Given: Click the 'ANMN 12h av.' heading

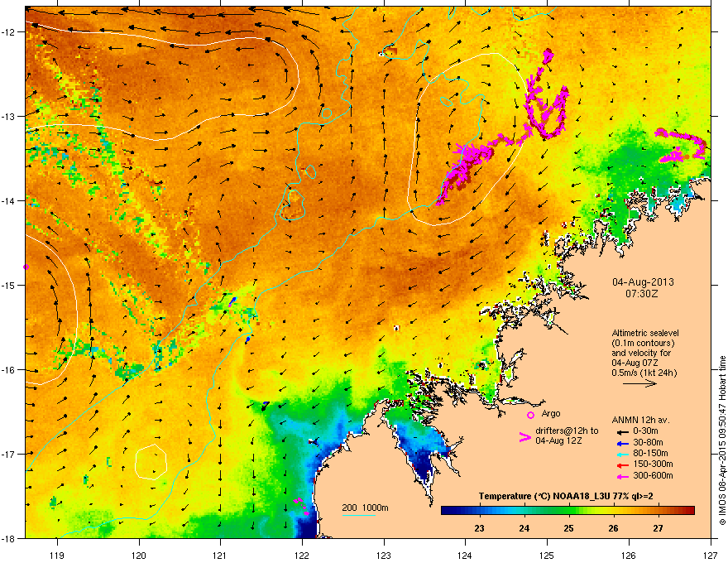Looking at the screenshot, I should 640,420.
